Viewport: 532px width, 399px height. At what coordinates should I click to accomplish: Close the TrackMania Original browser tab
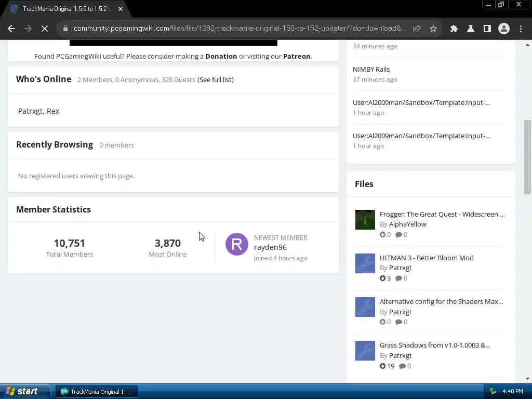(x=121, y=9)
